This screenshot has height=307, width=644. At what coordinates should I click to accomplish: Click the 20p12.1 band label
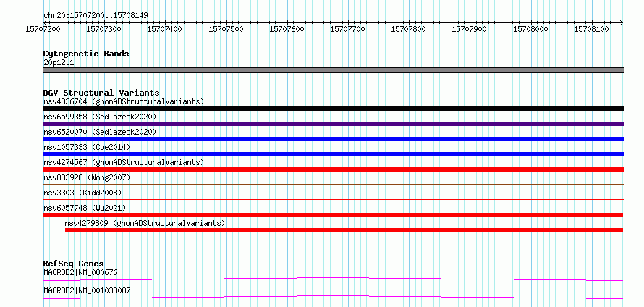[59, 63]
